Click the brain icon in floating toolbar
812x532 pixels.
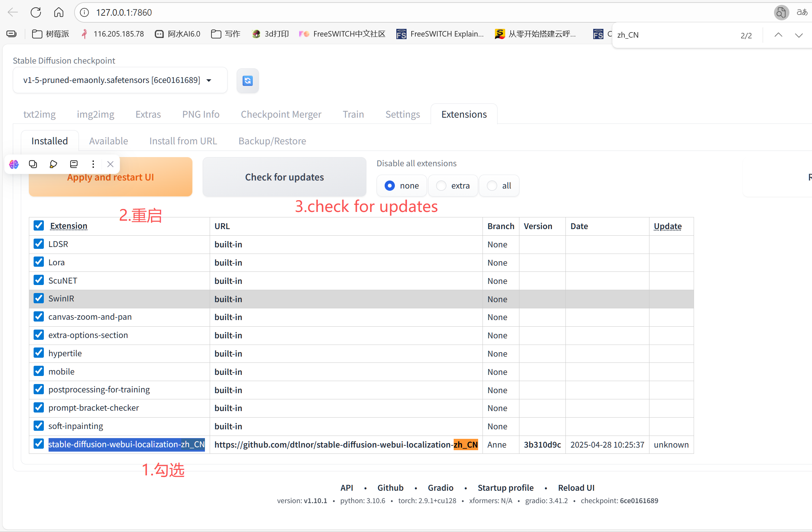pos(14,164)
